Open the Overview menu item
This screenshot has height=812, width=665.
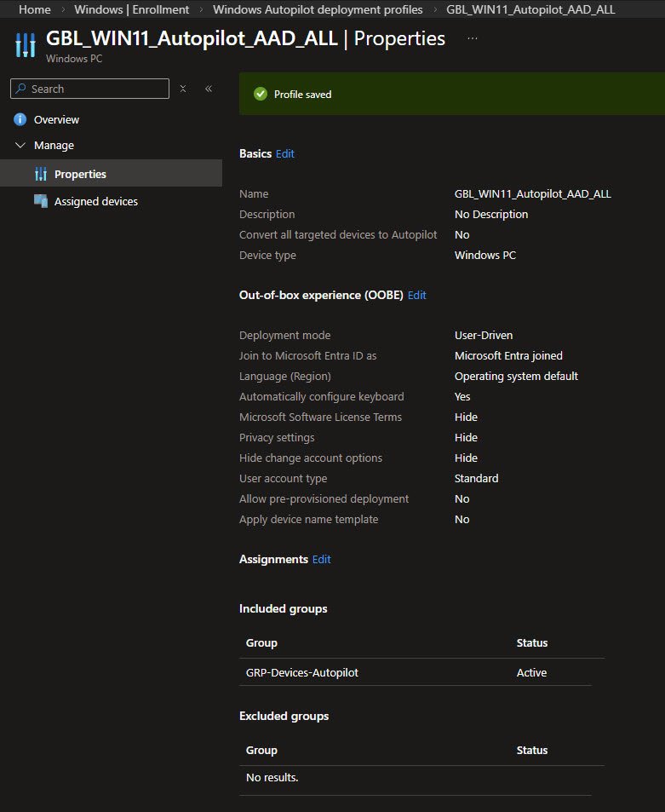point(56,119)
